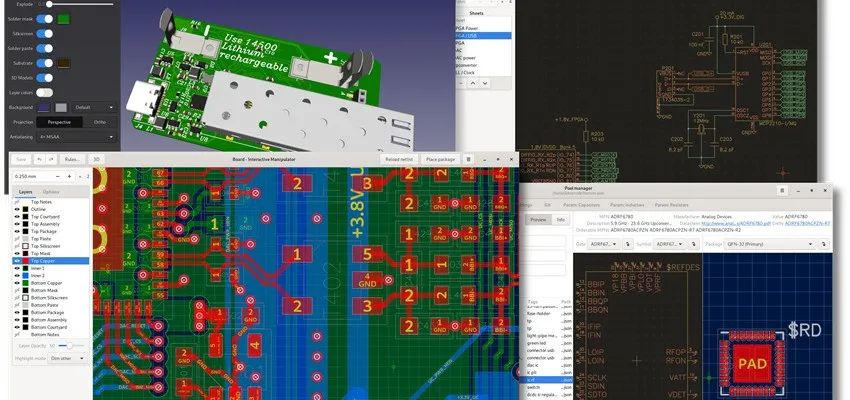The width and height of the screenshot is (850, 400).
Task: Click the undo arrow in board toolbar
Action: tap(38, 159)
